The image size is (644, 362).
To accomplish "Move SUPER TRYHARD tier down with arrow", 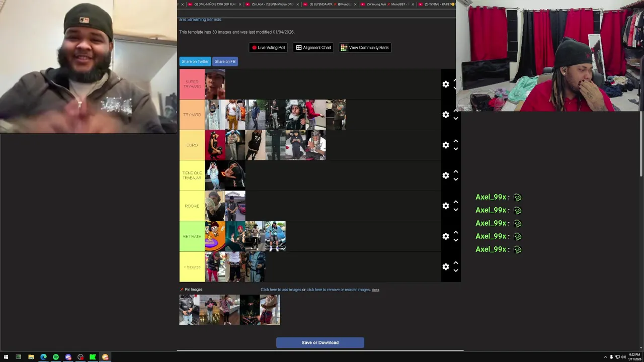I will [x=456, y=88].
